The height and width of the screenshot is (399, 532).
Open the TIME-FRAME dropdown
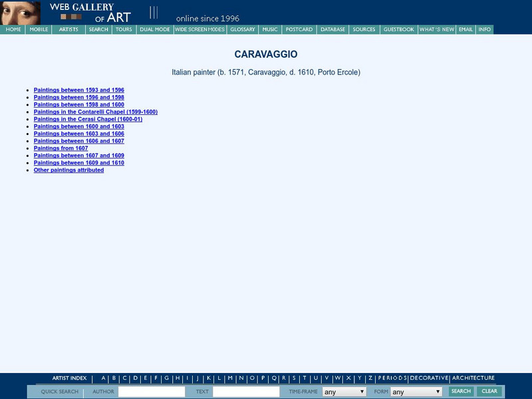[x=344, y=392]
